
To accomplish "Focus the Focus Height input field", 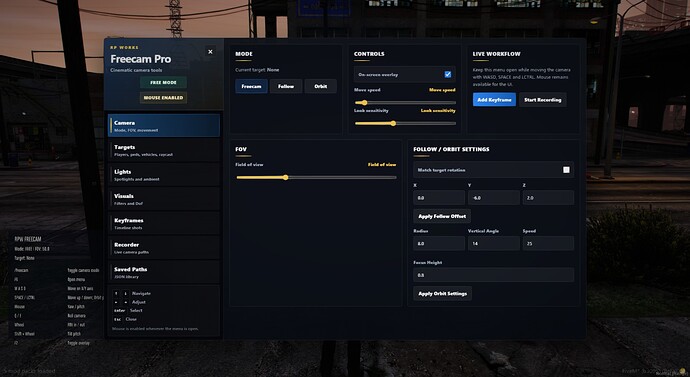I will 494,275.
